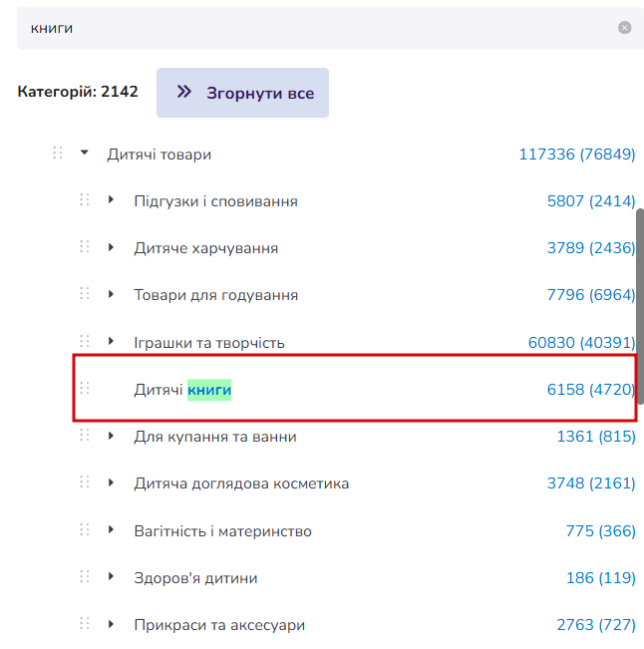Click drag handle of 'Дитяче харчування' row
The width and height of the screenshot is (644, 649).
coord(85,246)
